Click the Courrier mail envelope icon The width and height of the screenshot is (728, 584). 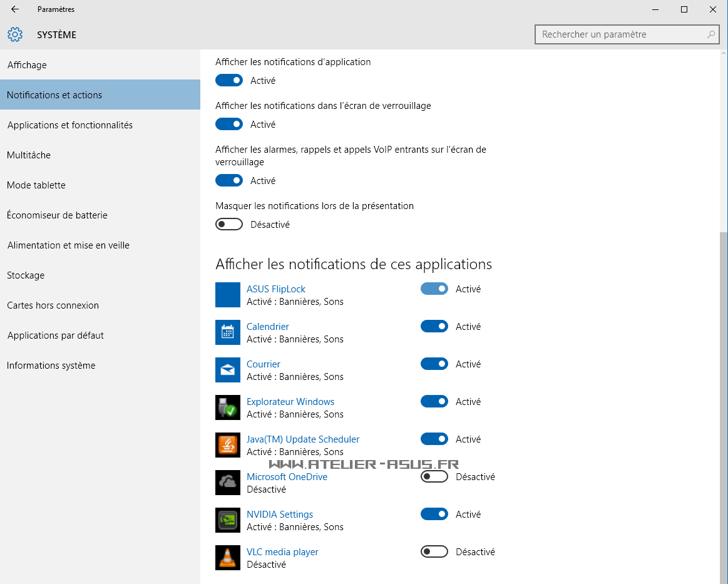(x=228, y=370)
